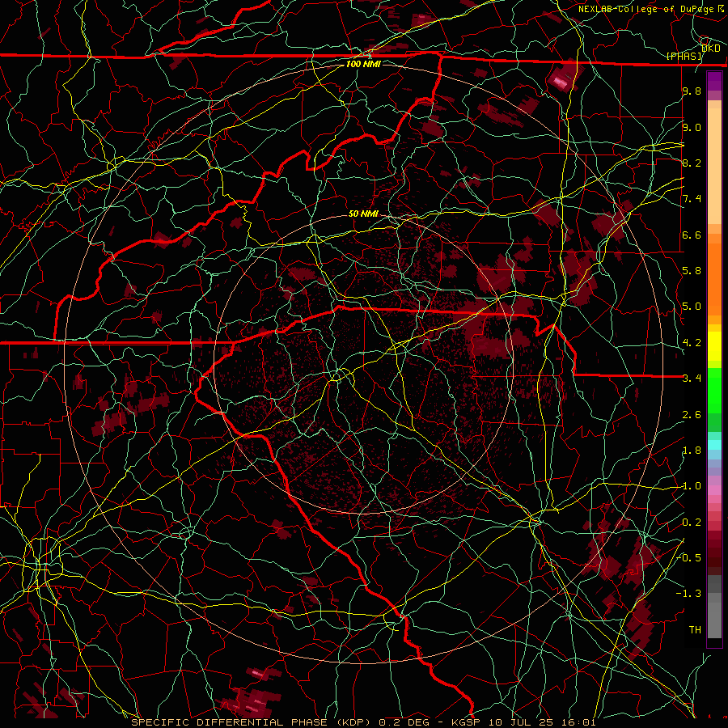Click the 2.6 value on the color scale
728x728 pixels.
click(x=692, y=415)
